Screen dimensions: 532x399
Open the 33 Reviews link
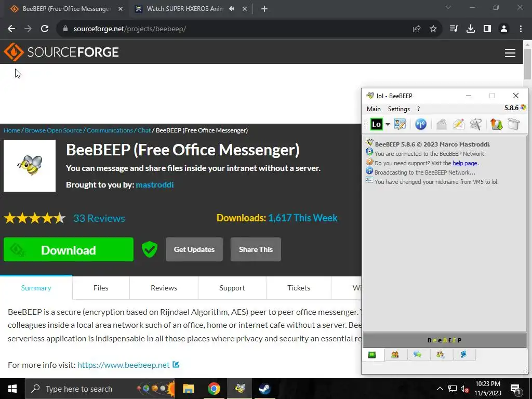click(x=99, y=218)
